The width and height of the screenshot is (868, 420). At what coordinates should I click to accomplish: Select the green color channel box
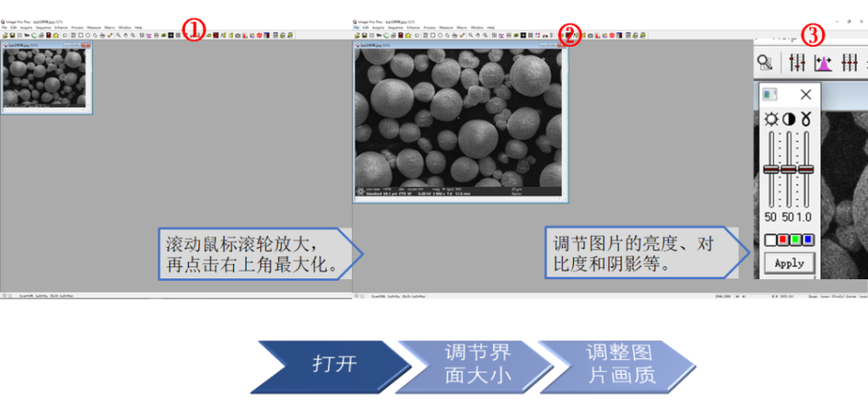tap(796, 240)
